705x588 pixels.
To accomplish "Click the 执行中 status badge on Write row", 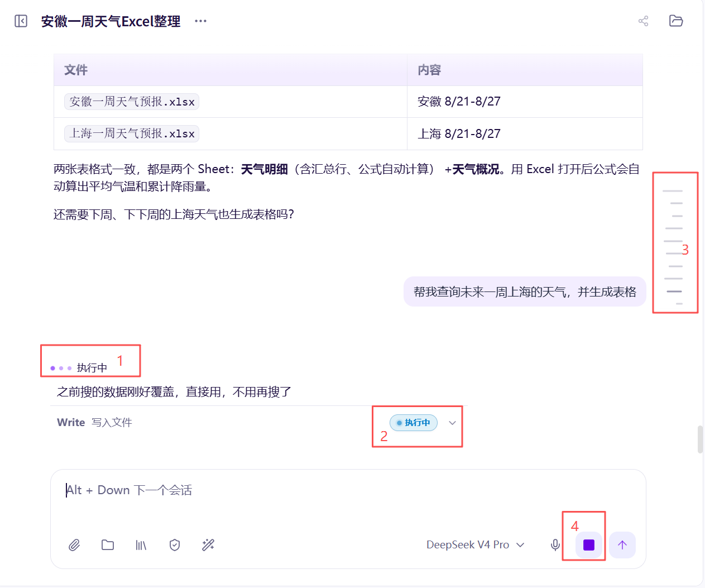I will 414,423.
